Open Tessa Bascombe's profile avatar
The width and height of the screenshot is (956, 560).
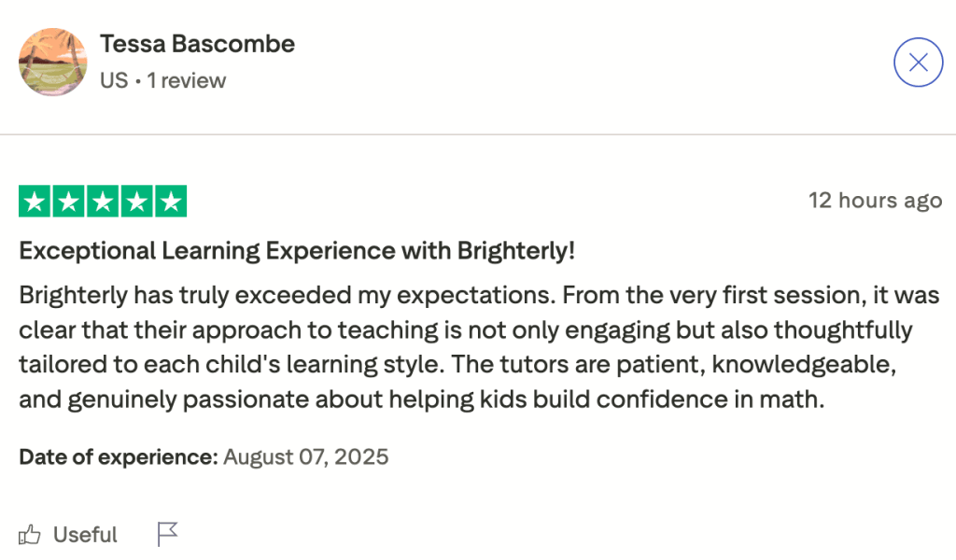(53, 62)
